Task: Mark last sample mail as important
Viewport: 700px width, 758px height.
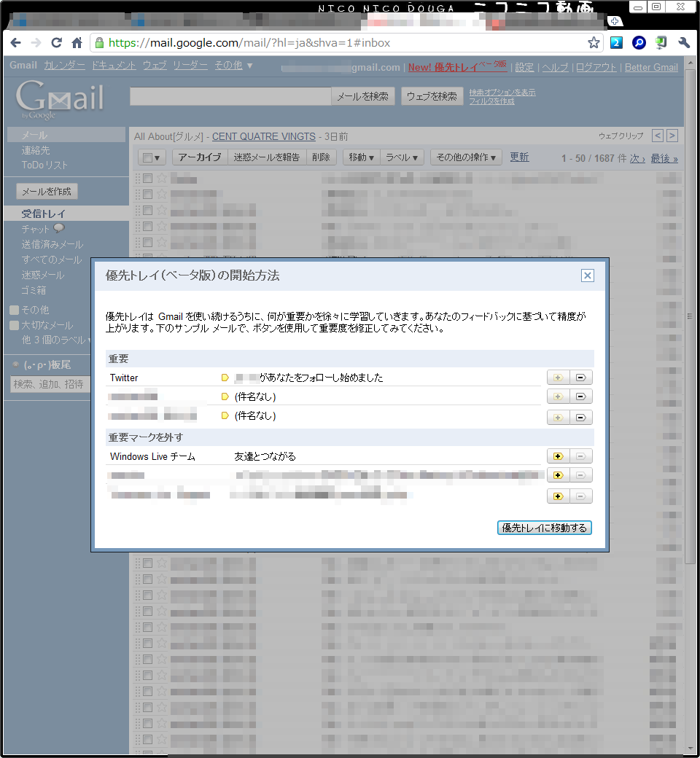Action: pyautogui.click(x=558, y=496)
